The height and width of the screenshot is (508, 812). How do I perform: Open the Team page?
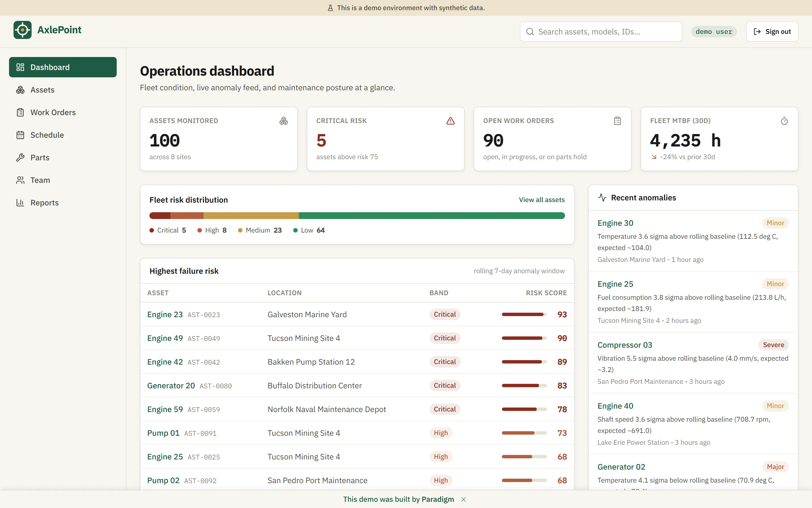click(x=63, y=180)
